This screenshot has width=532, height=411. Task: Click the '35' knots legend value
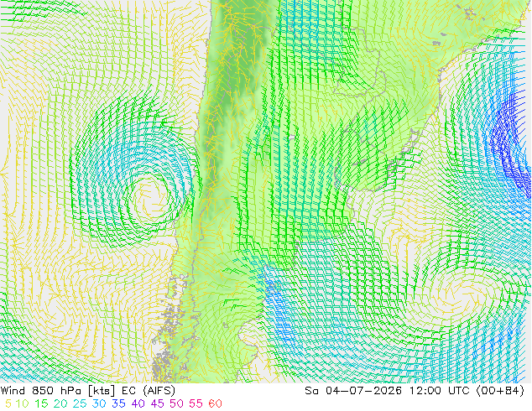pos(118,403)
